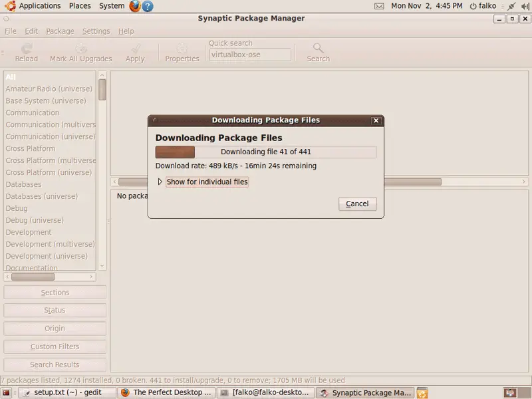
Task: Click the mail envelope indicator
Action: pos(379,6)
